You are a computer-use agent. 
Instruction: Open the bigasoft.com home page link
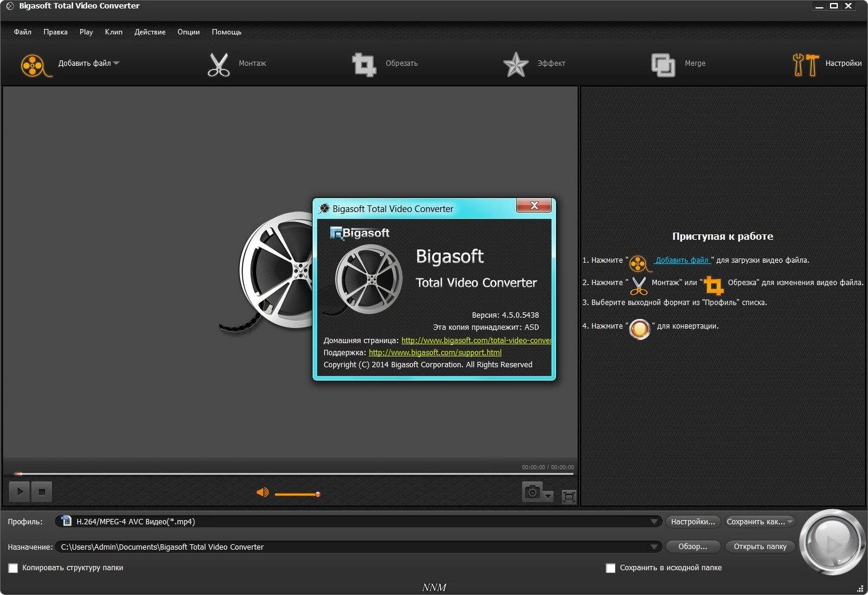coord(476,341)
